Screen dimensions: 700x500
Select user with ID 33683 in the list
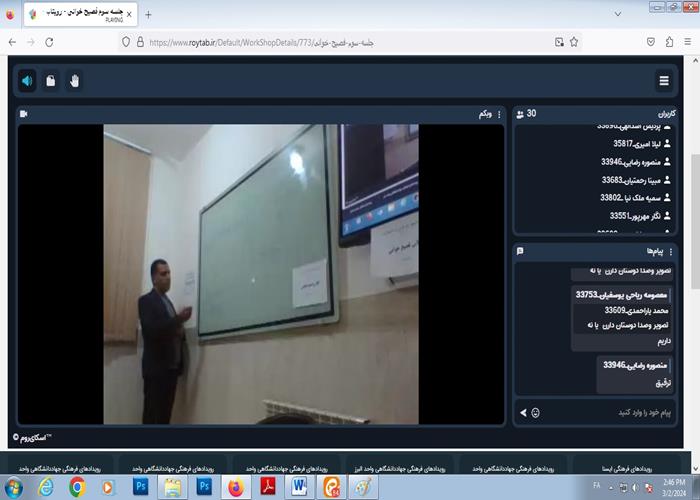636,180
